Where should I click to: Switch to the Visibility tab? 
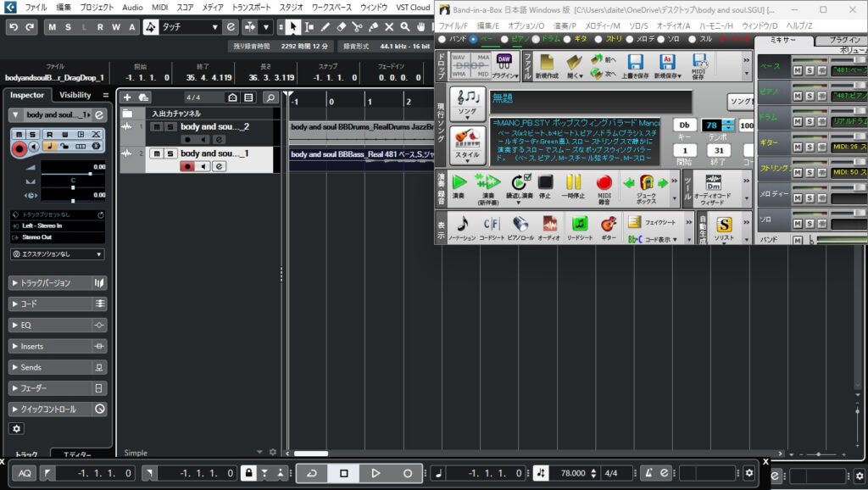pyautogui.click(x=75, y=95)
